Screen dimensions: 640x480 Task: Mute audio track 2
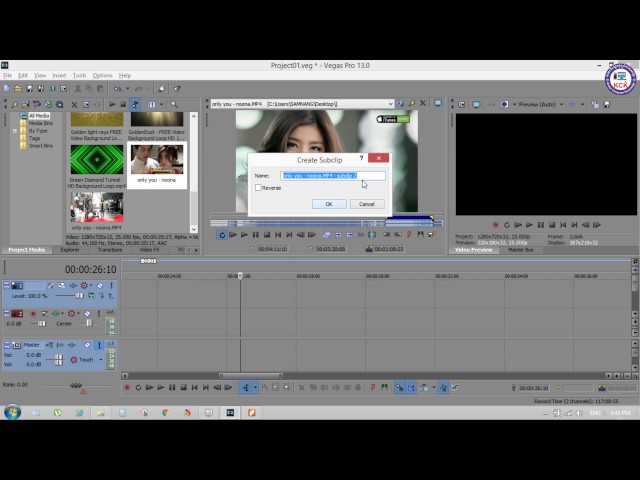click(x=87, y=313)
